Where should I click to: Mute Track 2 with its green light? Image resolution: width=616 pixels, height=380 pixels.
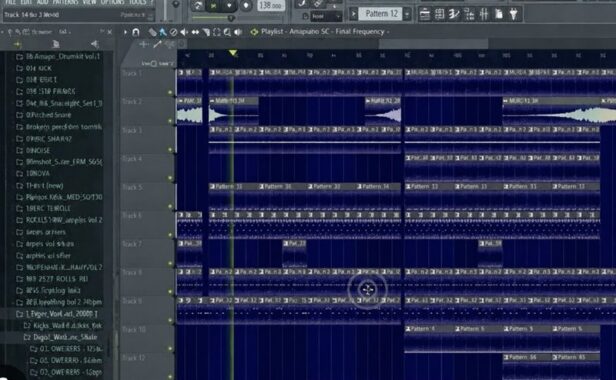(x=170, y=121)
